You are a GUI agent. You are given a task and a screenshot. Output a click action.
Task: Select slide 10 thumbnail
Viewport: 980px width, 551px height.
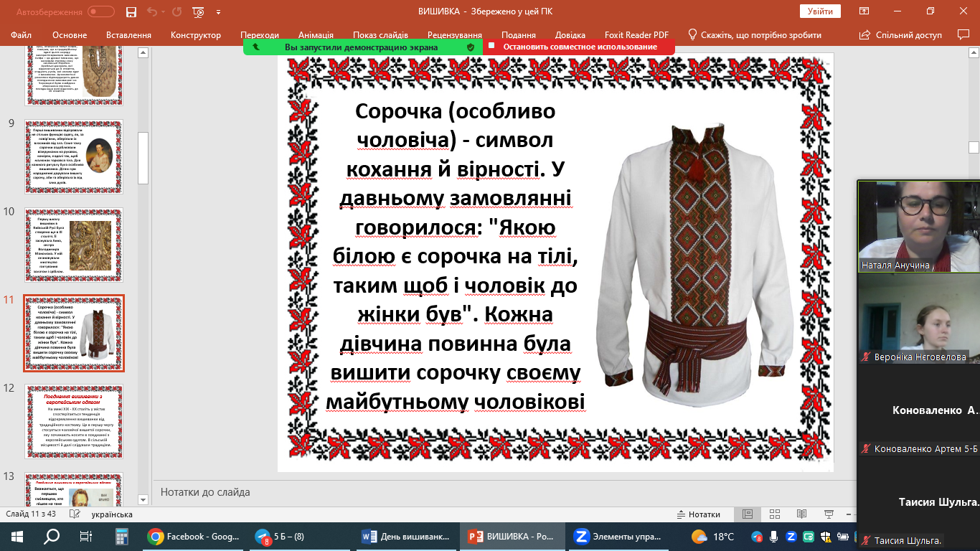coord(74,245)
